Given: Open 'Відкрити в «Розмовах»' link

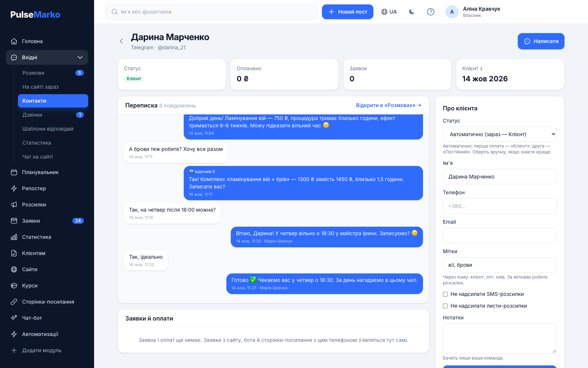Looking at the screenshot, I should [x=388, y=105].
